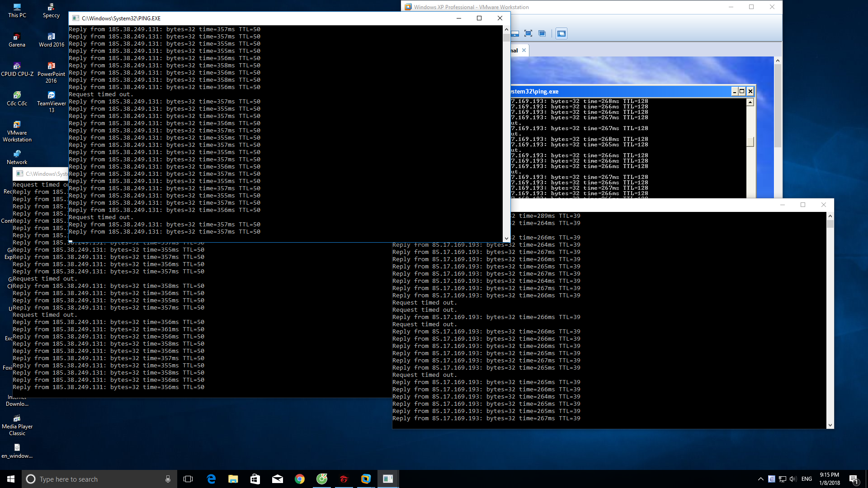Screen dimensions: 868x488
Task: Toggle VMware console view button
Action: click(x=561, y=33)
